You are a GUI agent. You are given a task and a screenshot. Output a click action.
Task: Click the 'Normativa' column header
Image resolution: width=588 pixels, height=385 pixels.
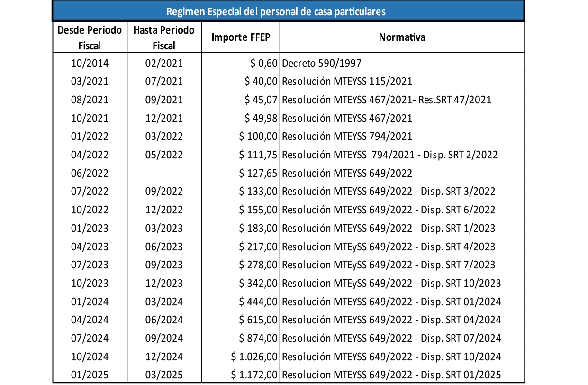(x=402, y=37)
